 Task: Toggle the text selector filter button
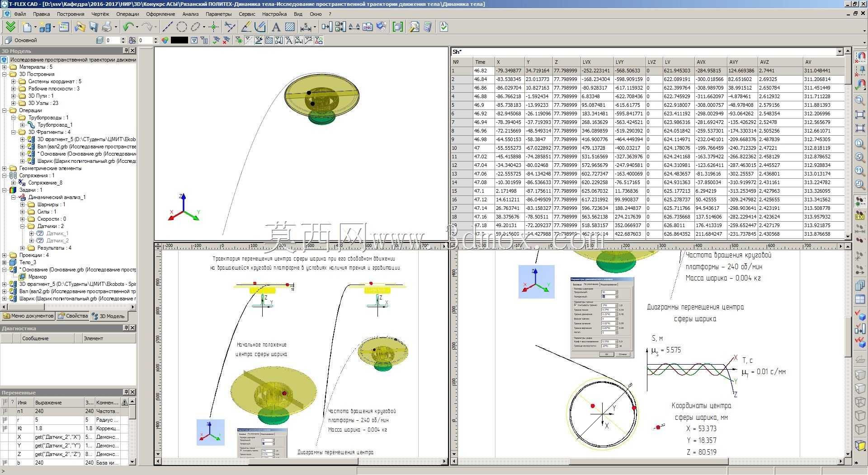289,40
